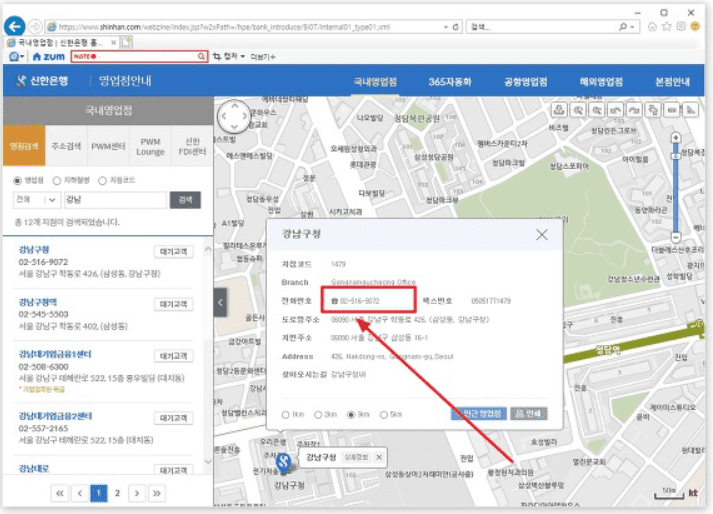
Task: Click the map zoom slider handle
Action: [676, 156]
